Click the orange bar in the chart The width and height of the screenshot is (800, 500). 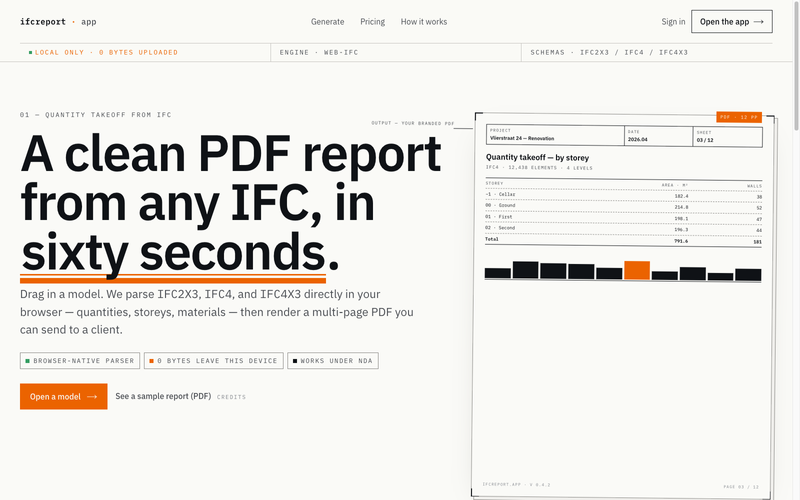click(637, 270)
